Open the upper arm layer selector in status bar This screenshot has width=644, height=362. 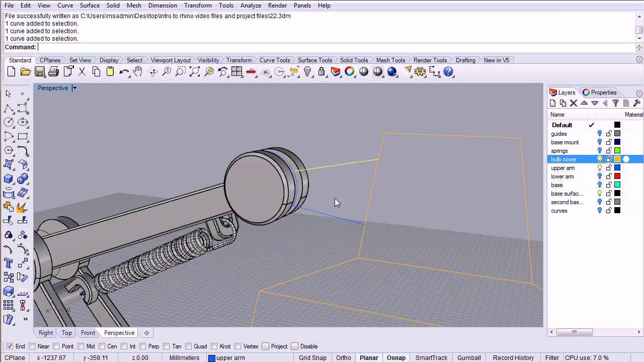point(227,358)
